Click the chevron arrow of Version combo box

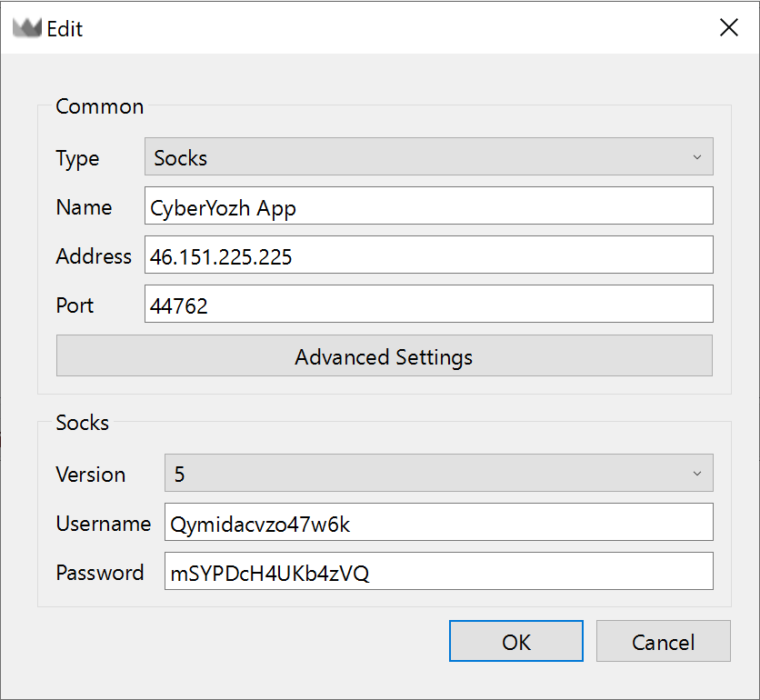[697, 473]
